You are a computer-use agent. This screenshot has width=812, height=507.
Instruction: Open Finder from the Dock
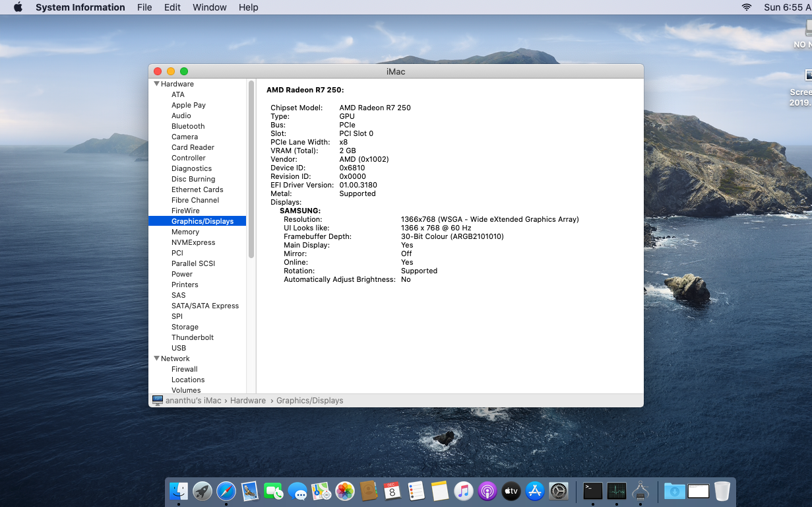pyautogui.click(x=179, y=490)
